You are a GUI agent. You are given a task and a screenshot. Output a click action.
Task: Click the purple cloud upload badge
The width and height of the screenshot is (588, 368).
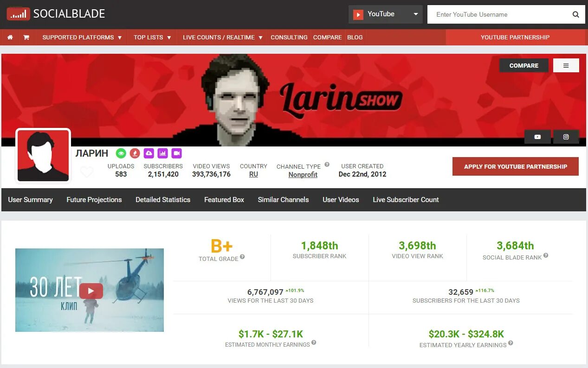149,153
